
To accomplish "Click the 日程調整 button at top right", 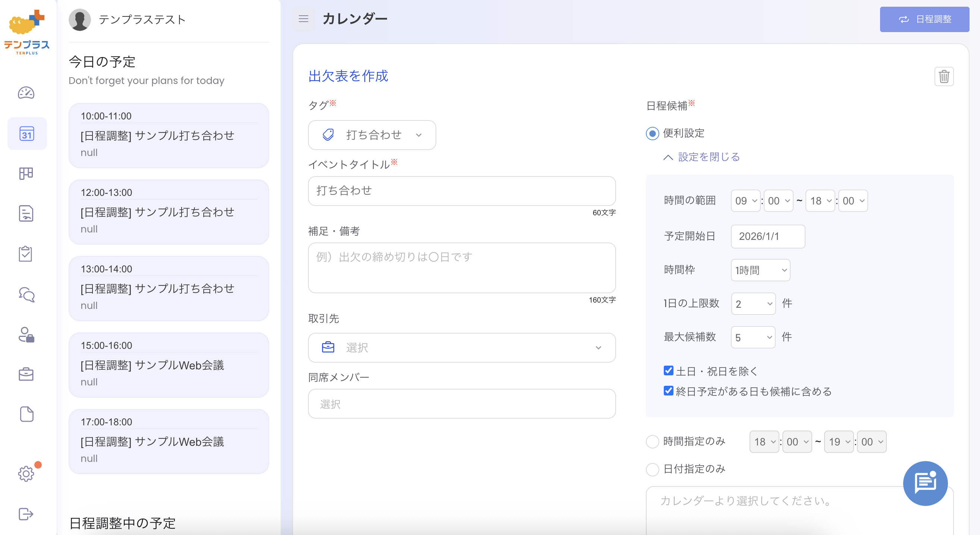I will (x=924, y=19).
